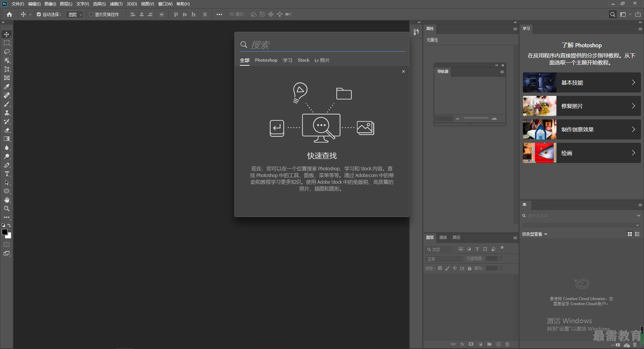
Task: Select the Lasso tool
Action: click(x=7, y=52)
